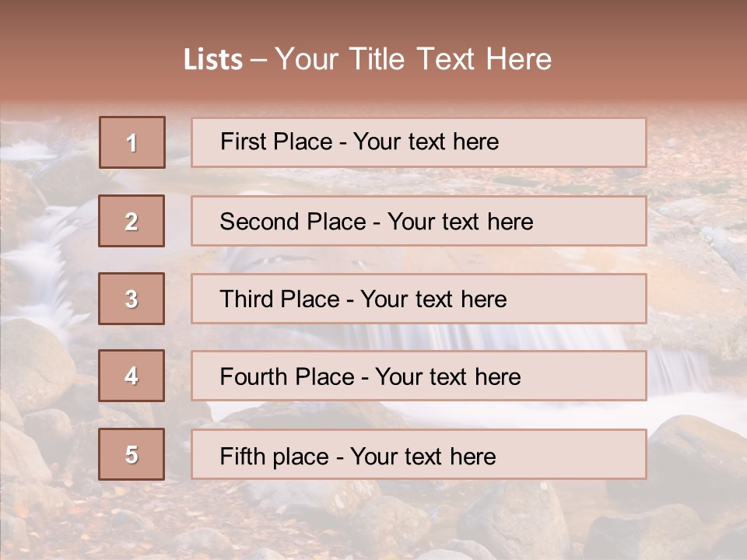Viewport: 747px width, 560px height.
Task: Click 'Your text here' in First Place bar
Action: click(x=426, y=142)
